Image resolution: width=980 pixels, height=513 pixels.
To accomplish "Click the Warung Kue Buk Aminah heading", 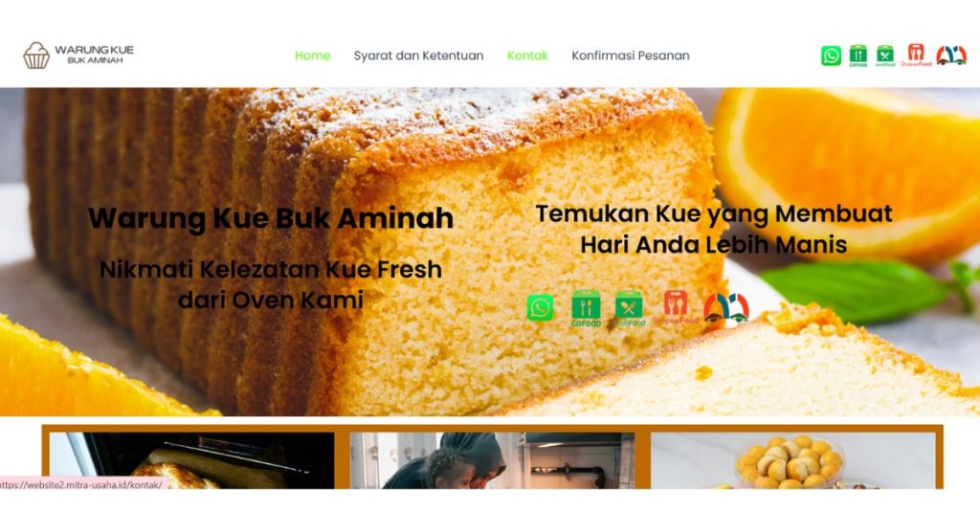I will (271, 218).
